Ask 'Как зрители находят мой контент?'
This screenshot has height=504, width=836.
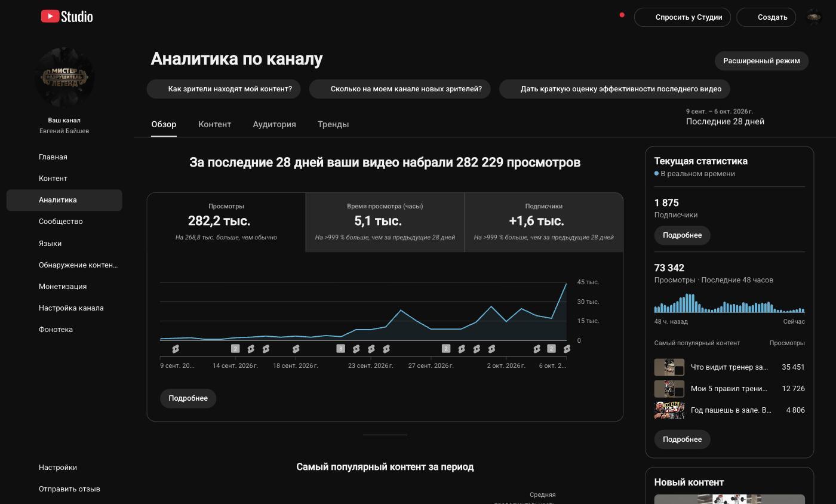tap(224, 89)
